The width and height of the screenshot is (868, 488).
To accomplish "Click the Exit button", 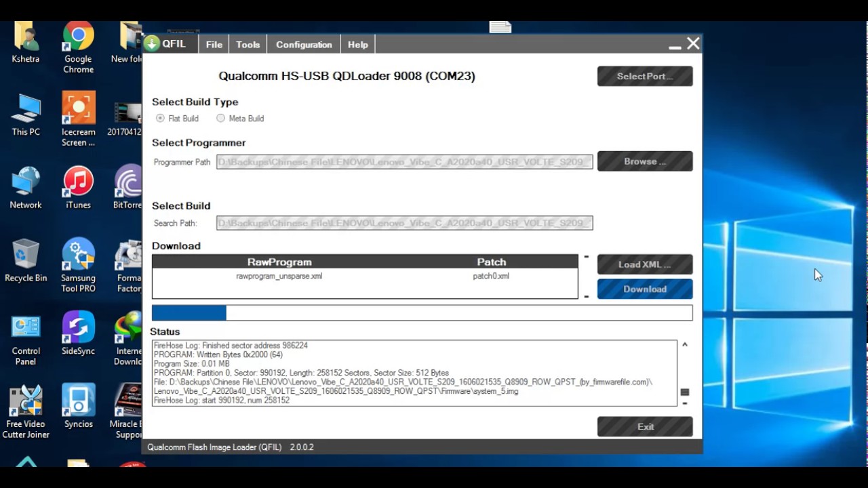I will [x=645, y=426].
